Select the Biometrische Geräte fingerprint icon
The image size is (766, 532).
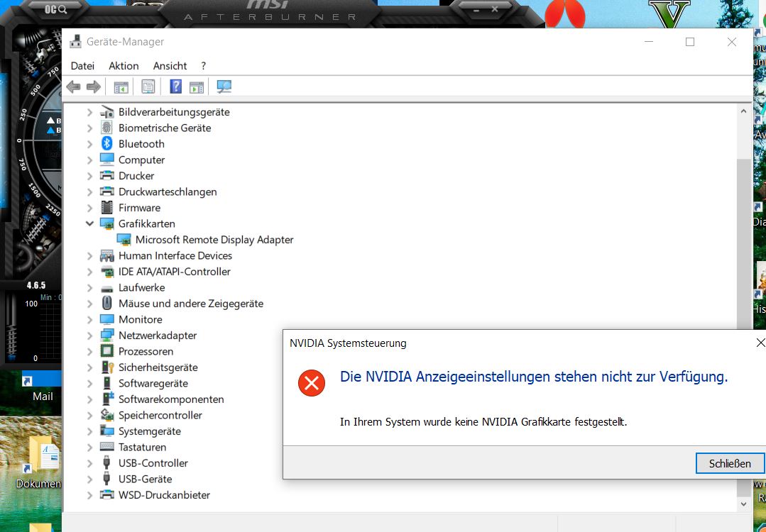(x=106, y=128)
